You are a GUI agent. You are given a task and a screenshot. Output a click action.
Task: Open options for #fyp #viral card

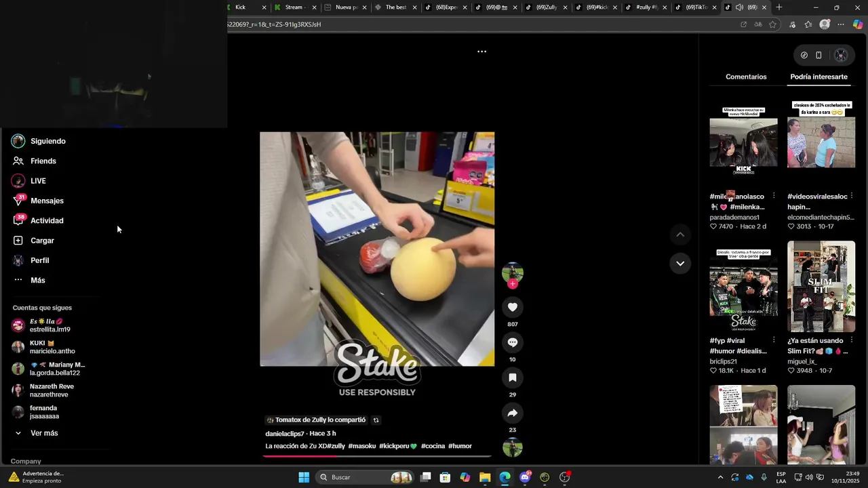pos(774,340)
